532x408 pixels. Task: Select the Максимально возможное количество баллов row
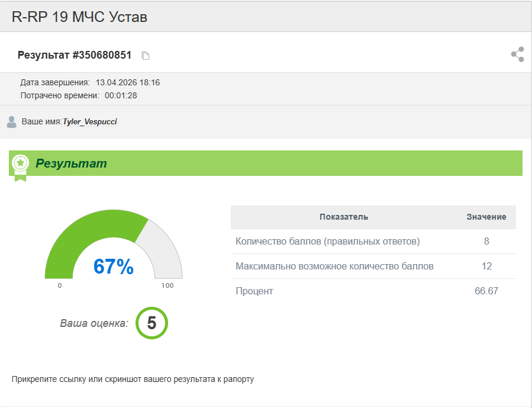[334, 266]
